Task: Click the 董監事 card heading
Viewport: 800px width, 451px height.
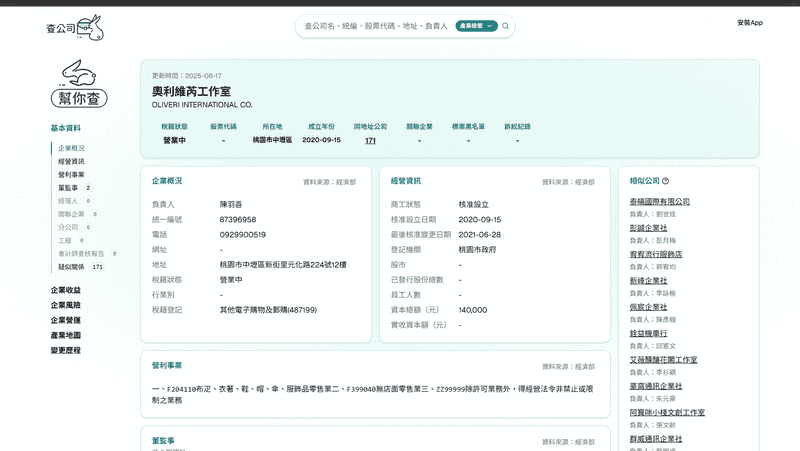Action: 163,441
